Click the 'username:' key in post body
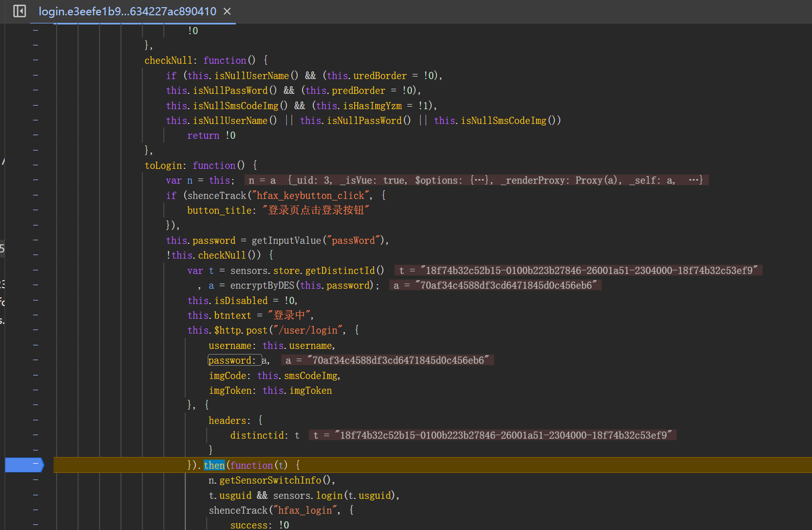This screenshot has height=530, width=812. [232, 345]
